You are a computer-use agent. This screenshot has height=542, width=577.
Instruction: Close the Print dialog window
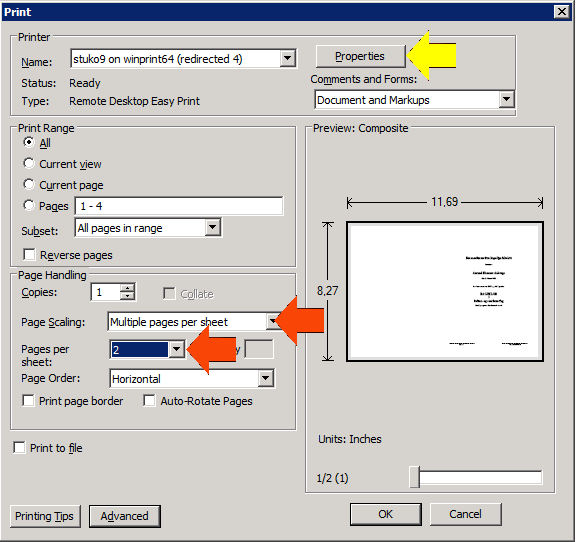562,12
